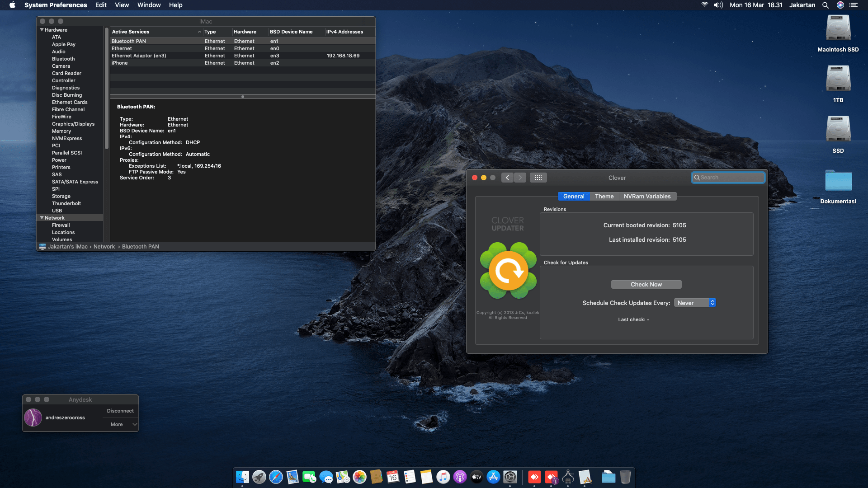Open the Apple menu
868x488 pixels.
pyautogui.click(x=12, y=5)
